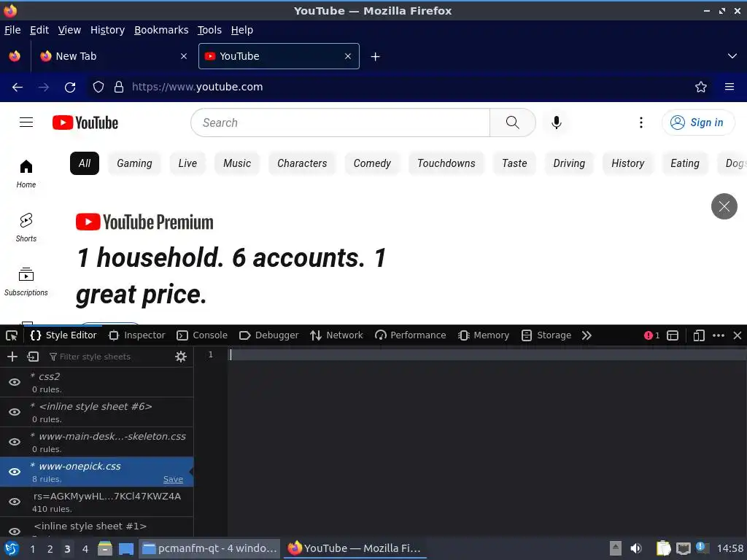The width and height of the screenshot is (747, 560).
Task: Toggle visibility of css2 style sheet
Action: [15, 382]
